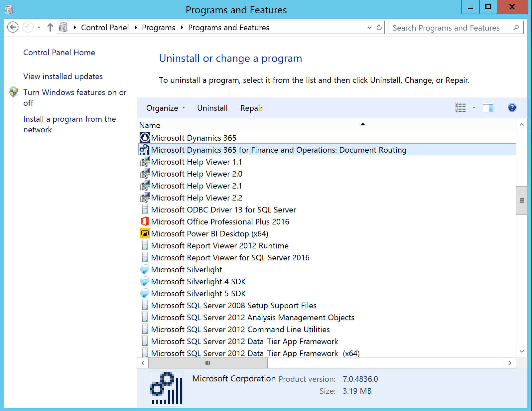Click the back navigation arrow

tap(13, 27)
